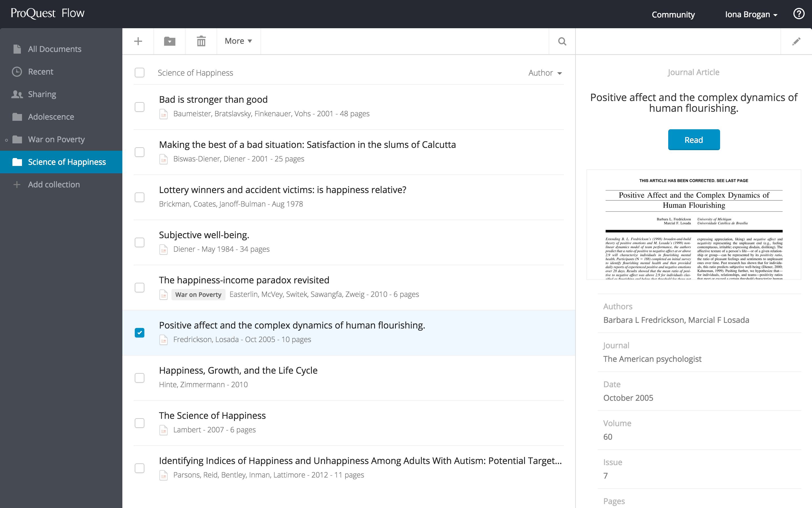812x508 pixels.
Task: Click journal value The American psychologist
Action: (652, 359)
